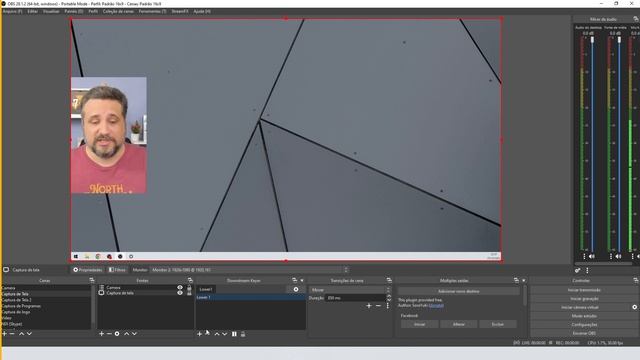Move scene up in Cenas list
The height and width of the screenshot is (360, 640).
[x=22, y=333]
